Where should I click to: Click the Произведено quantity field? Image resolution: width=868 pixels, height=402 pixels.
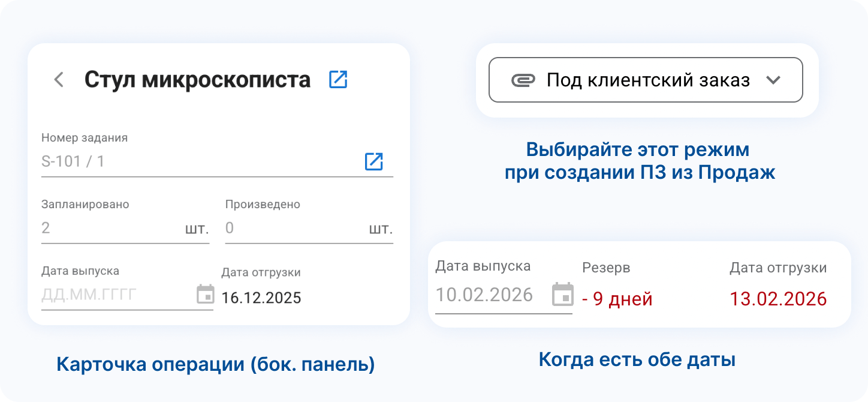tap(294, 229)
